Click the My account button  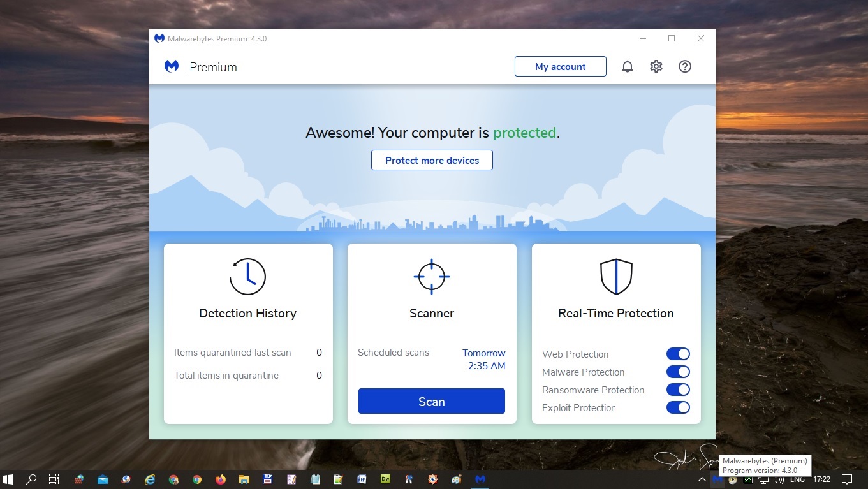(x=561, y=66)
